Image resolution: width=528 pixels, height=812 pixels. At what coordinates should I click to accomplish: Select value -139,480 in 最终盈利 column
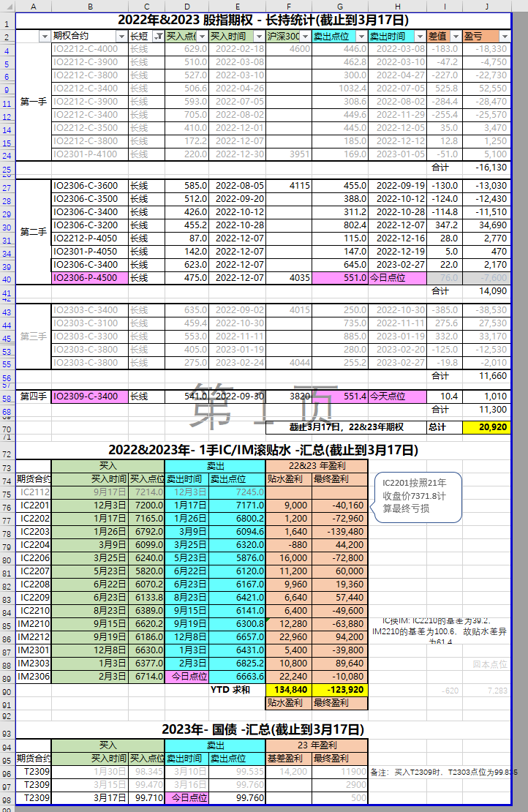coord(340,532)
